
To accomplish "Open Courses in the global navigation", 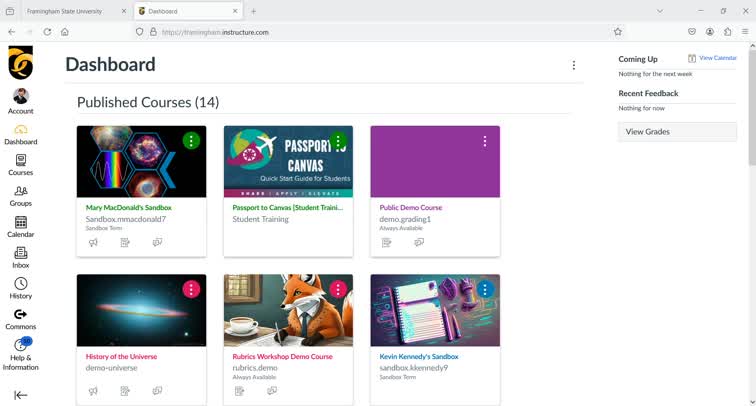I will [x=21, y=165].
